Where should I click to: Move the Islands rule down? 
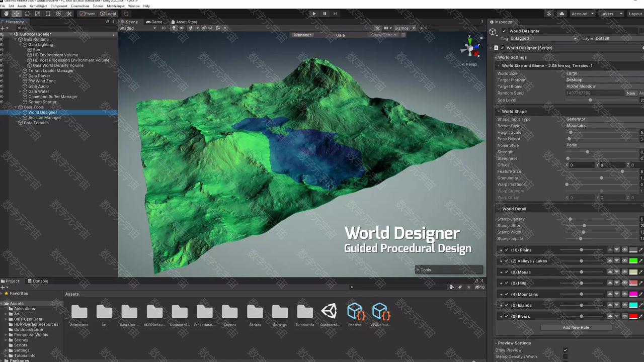[x=617, y=305]
